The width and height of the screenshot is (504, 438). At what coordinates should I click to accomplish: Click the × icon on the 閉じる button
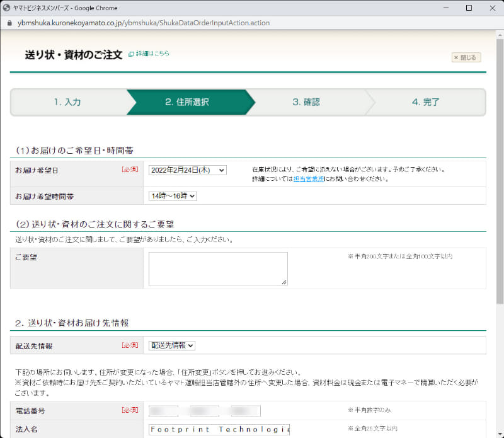457,57
